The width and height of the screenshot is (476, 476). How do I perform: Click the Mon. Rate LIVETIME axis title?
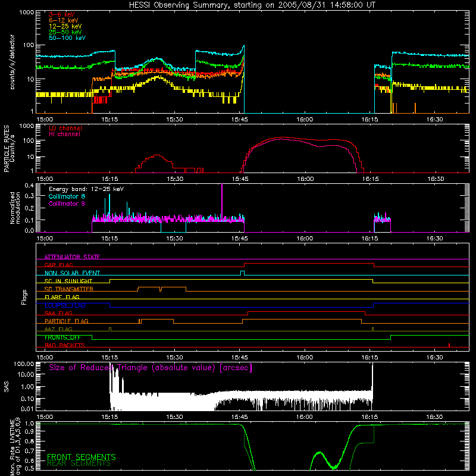point(15,447)
